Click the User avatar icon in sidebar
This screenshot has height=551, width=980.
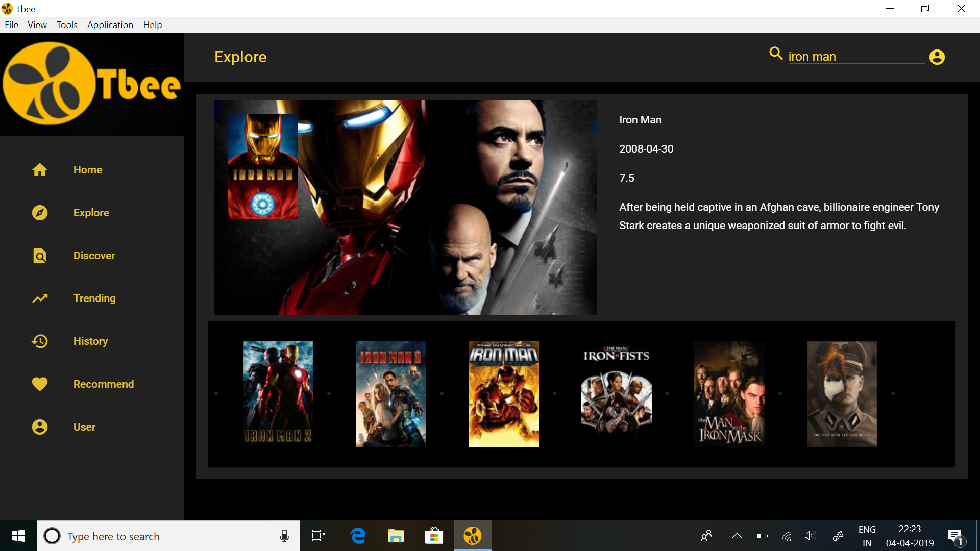point(40,427)
